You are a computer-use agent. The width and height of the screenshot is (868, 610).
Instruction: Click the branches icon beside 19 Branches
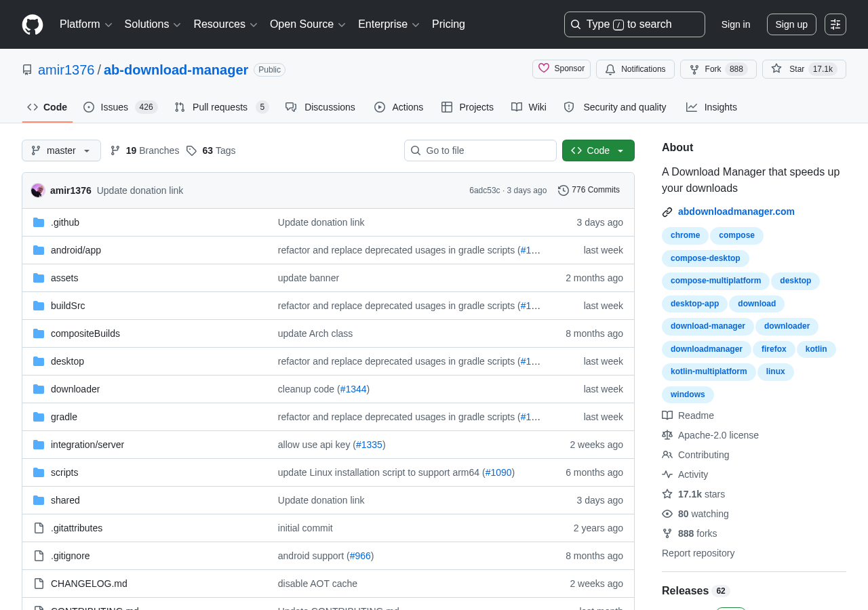pyautogui.click(x=115, y=150)
